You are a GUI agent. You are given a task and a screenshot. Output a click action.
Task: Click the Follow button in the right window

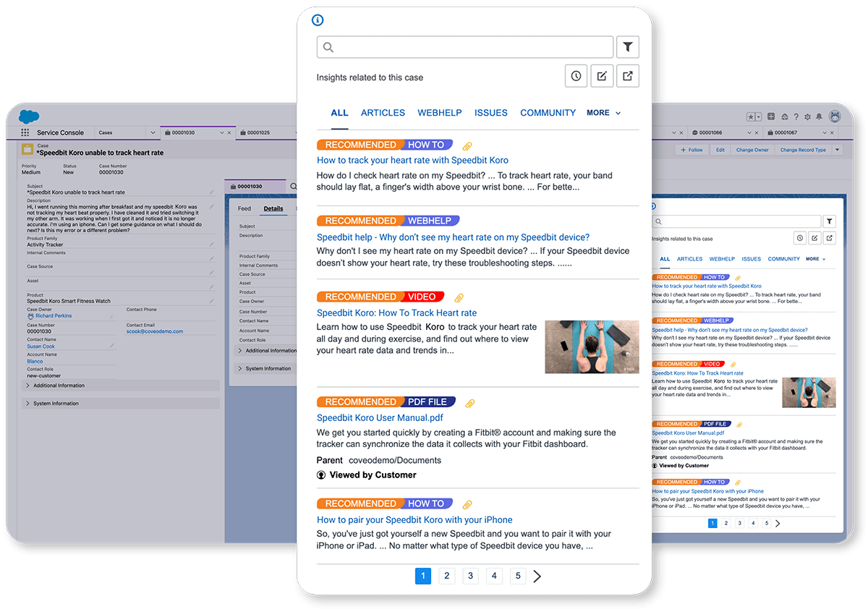(691, 150)
